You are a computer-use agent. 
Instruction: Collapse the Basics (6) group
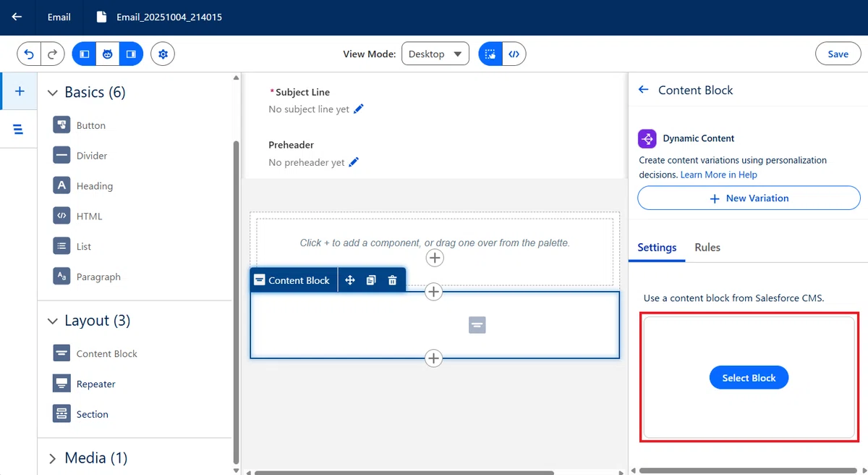pyautogui.click(x=52, y=93)
